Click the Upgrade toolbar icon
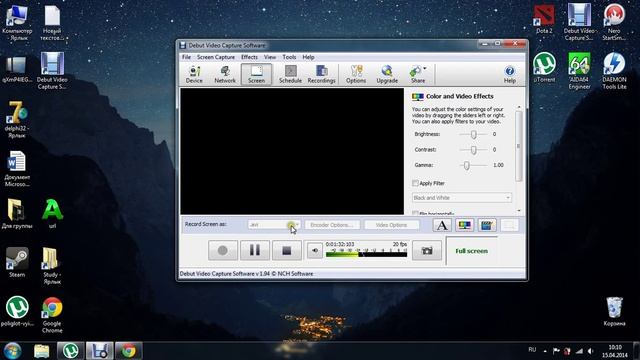640x360 pixels. (387, 74)
